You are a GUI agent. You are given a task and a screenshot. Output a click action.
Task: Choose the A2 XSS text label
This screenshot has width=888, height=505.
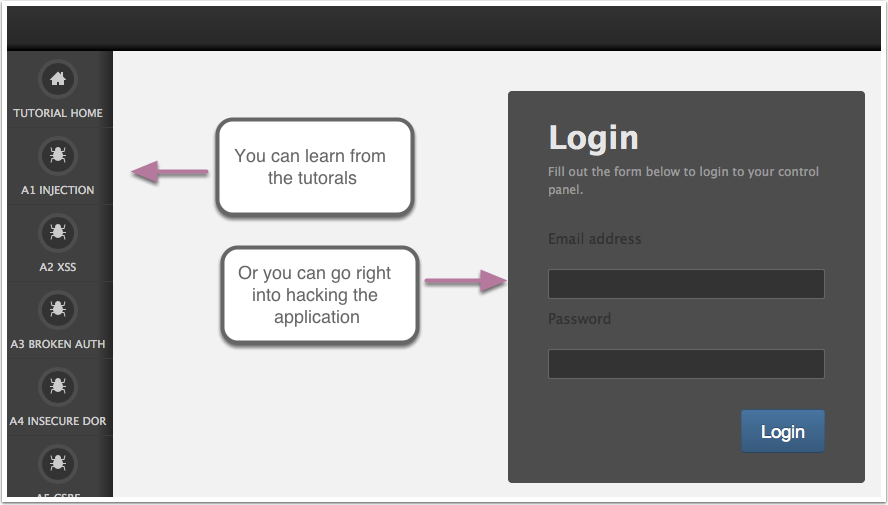click(58, 267)
